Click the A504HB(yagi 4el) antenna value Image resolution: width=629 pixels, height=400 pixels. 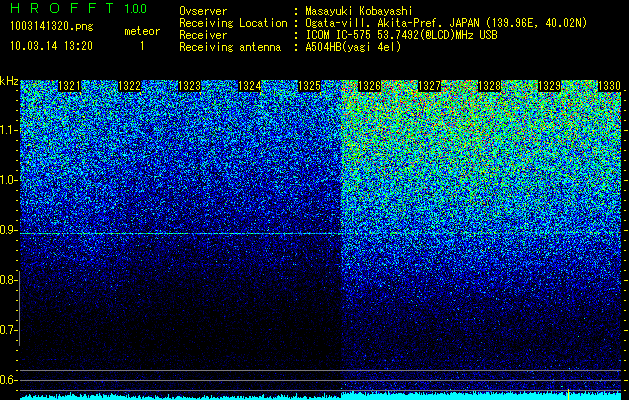tap(353, 47)
